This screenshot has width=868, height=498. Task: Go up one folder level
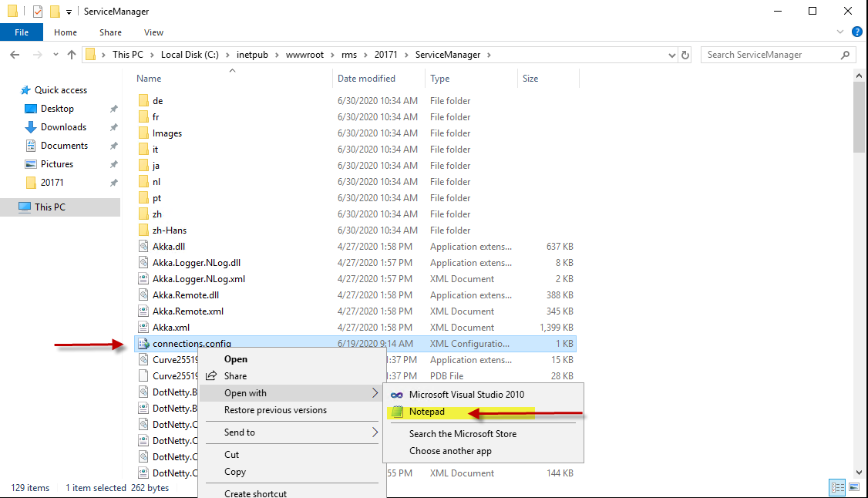click(x=72, y=55)
